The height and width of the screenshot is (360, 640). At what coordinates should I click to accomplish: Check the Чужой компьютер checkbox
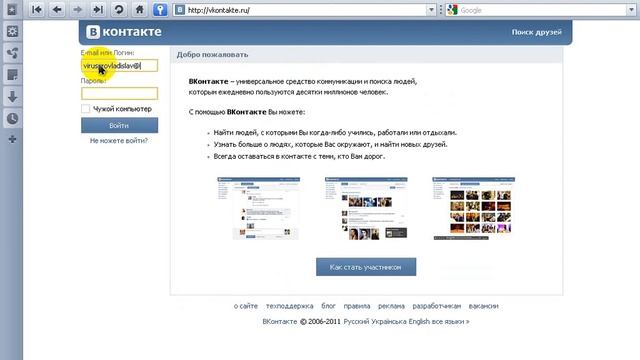pyautogui.click(x=85, y=109)
